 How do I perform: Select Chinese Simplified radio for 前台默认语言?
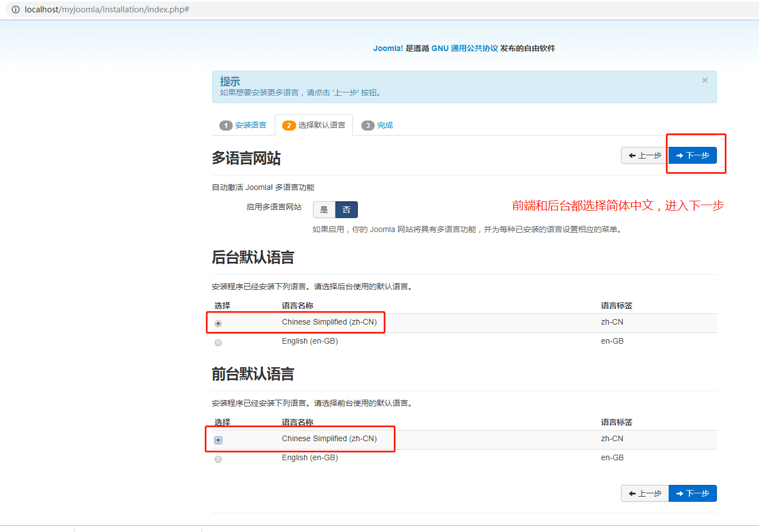(x=218, y=440)
